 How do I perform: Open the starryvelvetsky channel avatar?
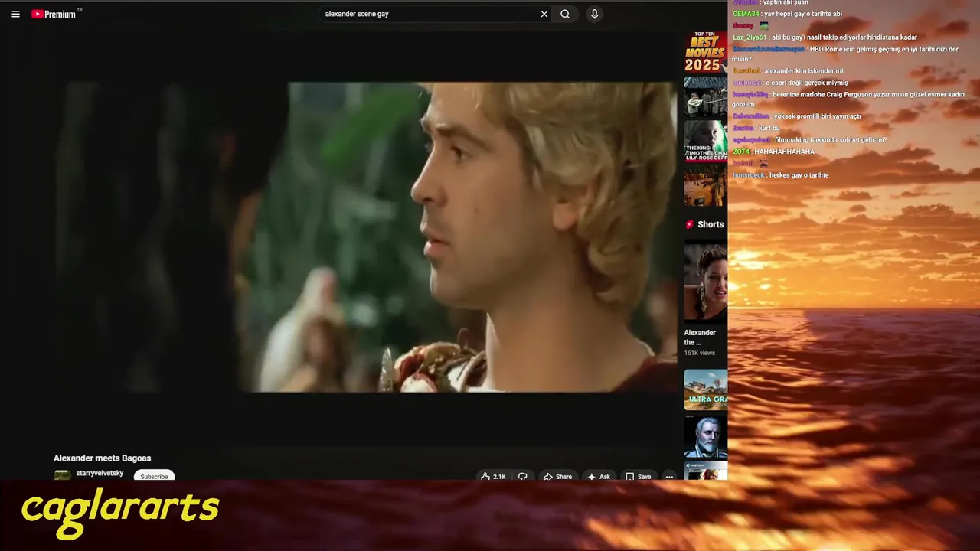point(62,475)
